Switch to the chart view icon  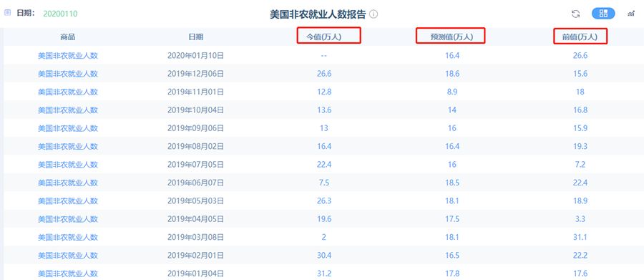click(631, 14)
